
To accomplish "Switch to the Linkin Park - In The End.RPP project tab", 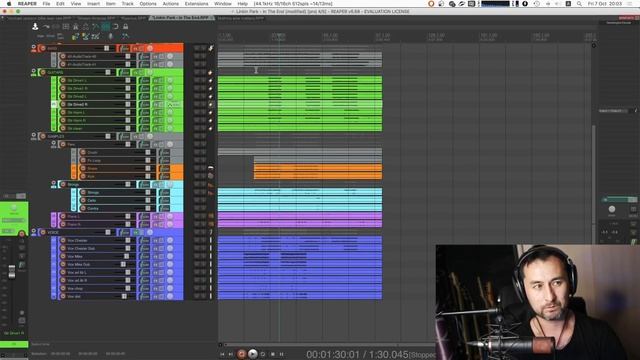I will 182,18.
